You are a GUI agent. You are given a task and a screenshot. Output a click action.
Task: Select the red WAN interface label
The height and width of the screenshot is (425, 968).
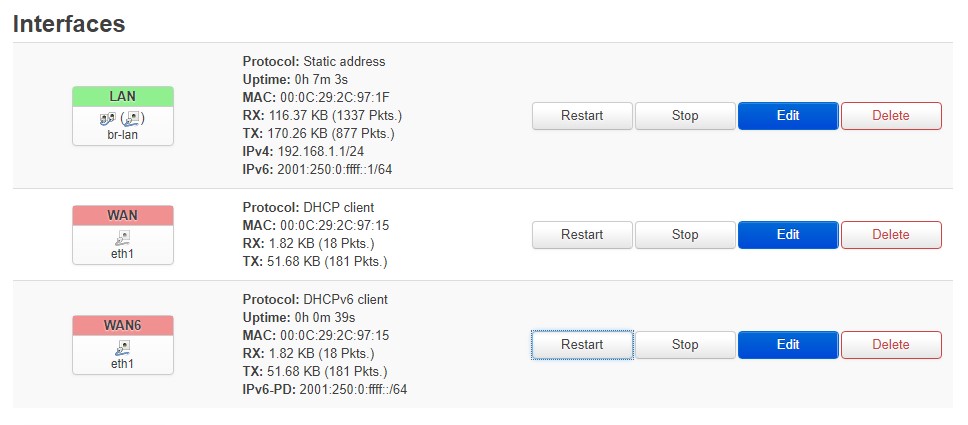[122, 215]
